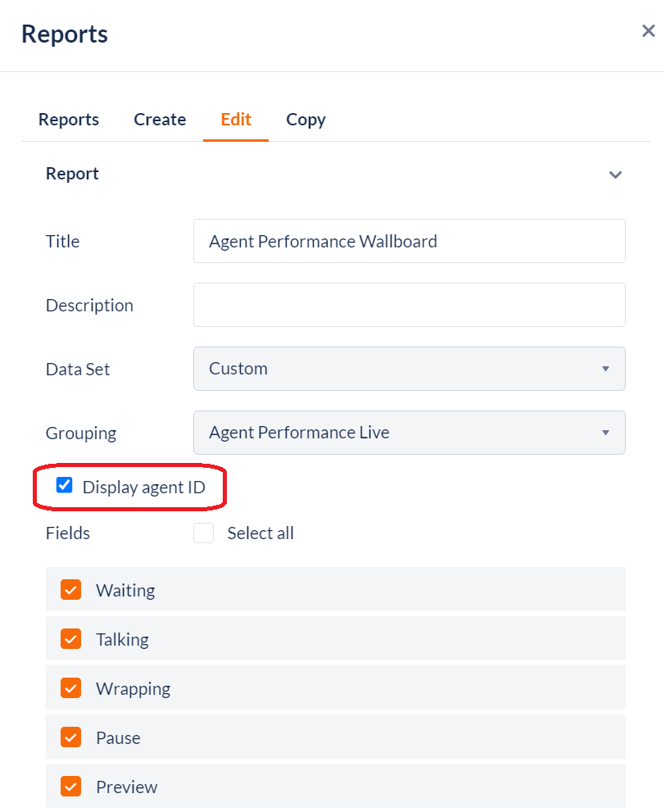Image resolution: width=670 pixels, height=812 pixels.
Task: Deselect the Preview field checkbox
Action: 71,787
